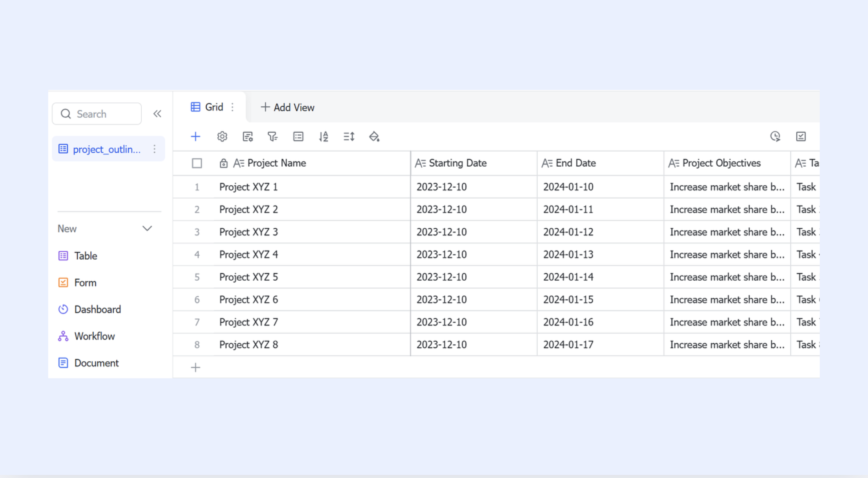Open the paint bucket color fill tool
Viewport: 868px width, 478px height.
[x=374, y=137]
